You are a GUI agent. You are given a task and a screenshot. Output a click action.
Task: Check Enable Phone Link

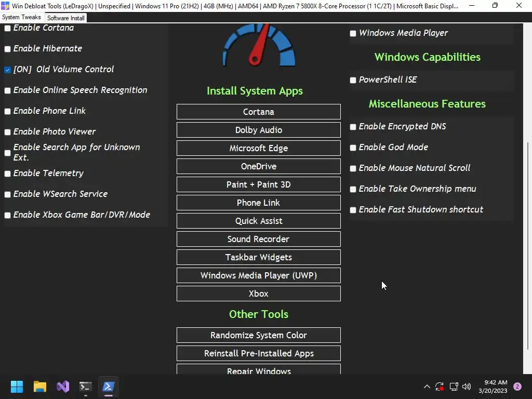click(7, 111)
